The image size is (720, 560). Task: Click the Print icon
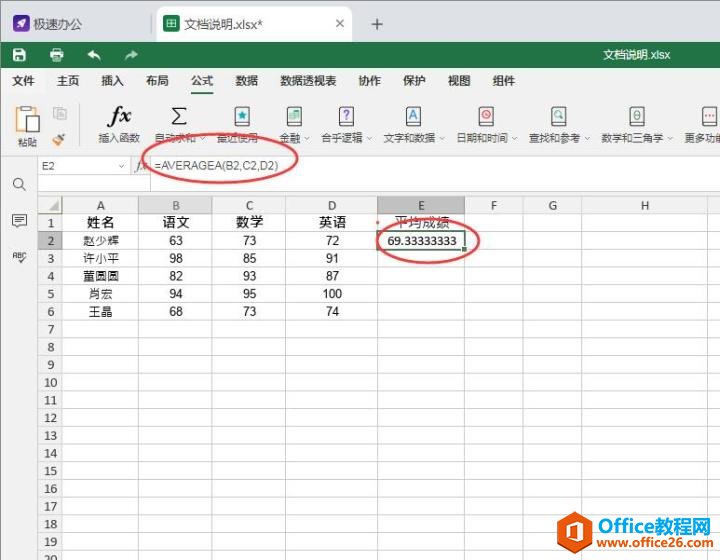pyautogui.click(x=56, y=55)
